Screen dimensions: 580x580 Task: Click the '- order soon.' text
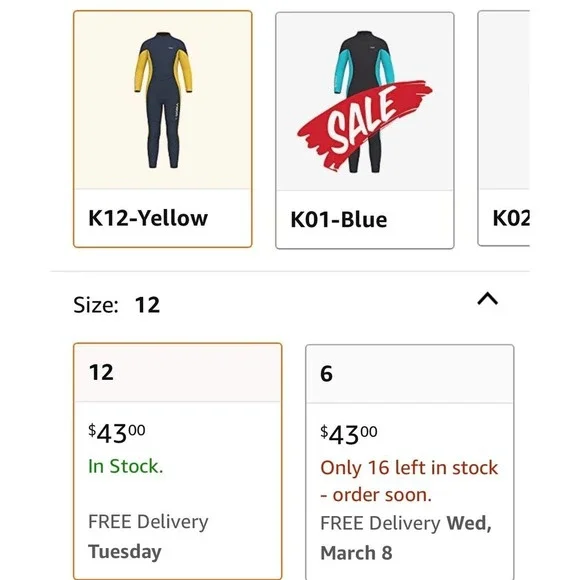click(x=376, y=495)
